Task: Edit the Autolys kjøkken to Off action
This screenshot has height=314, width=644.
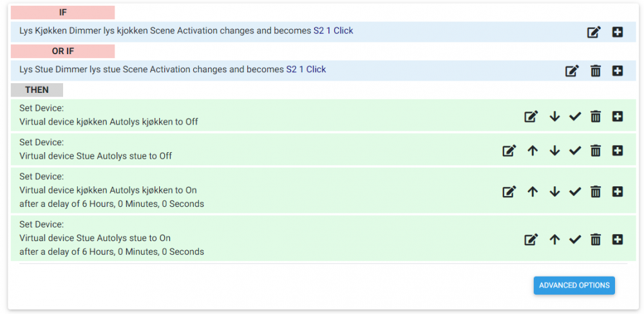Action: tap(531, 116)
